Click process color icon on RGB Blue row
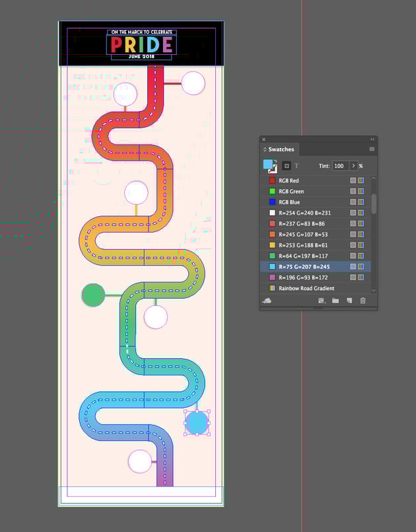The image size is (416, 532). pyautogui.click(x=353, y=202)
